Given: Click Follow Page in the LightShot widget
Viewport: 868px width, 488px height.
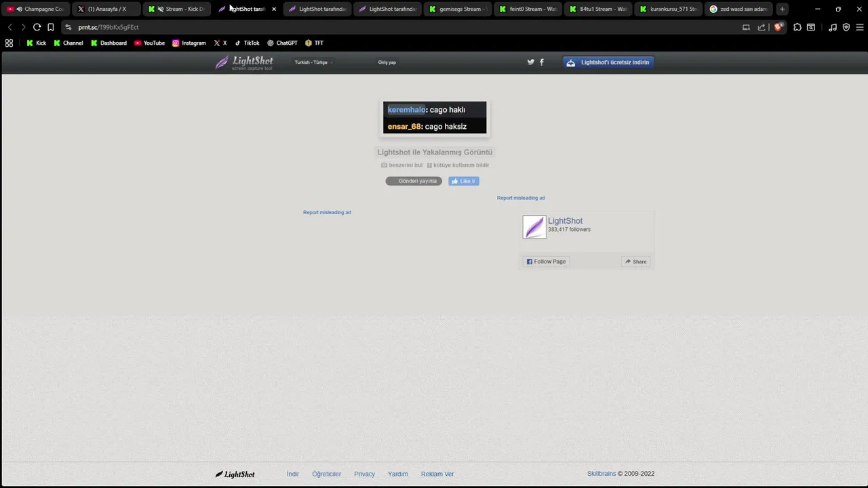Looking at the screenshot, I should coord(546,262).
